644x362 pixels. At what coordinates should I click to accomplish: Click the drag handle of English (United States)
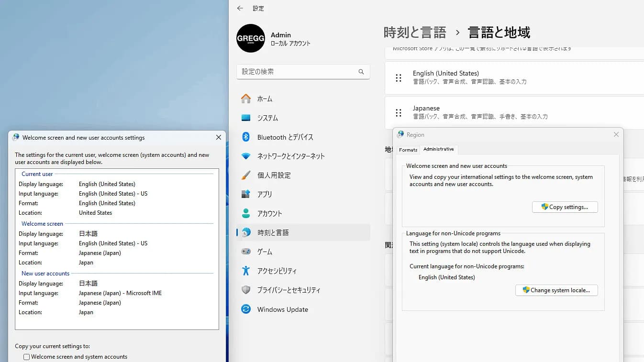(x=399, y=78)
